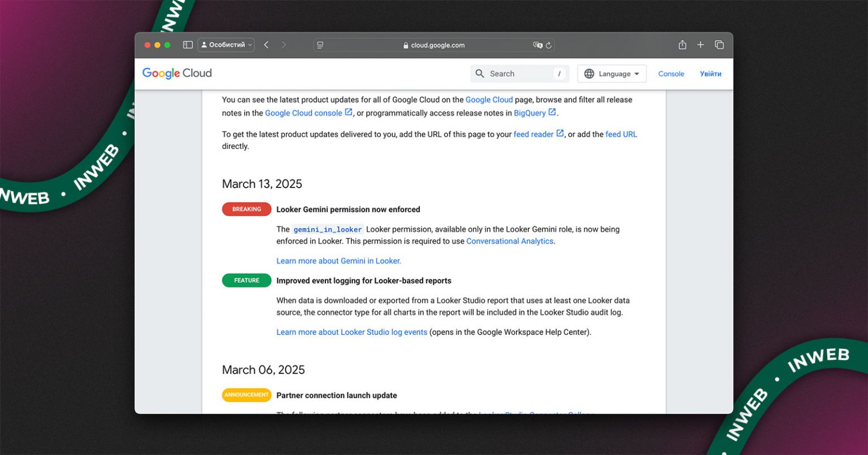Image resolution: width=868 pixels, height=455 pixels.
Task: Open the Google Cloud page link
Action: (x=489, y=99)
